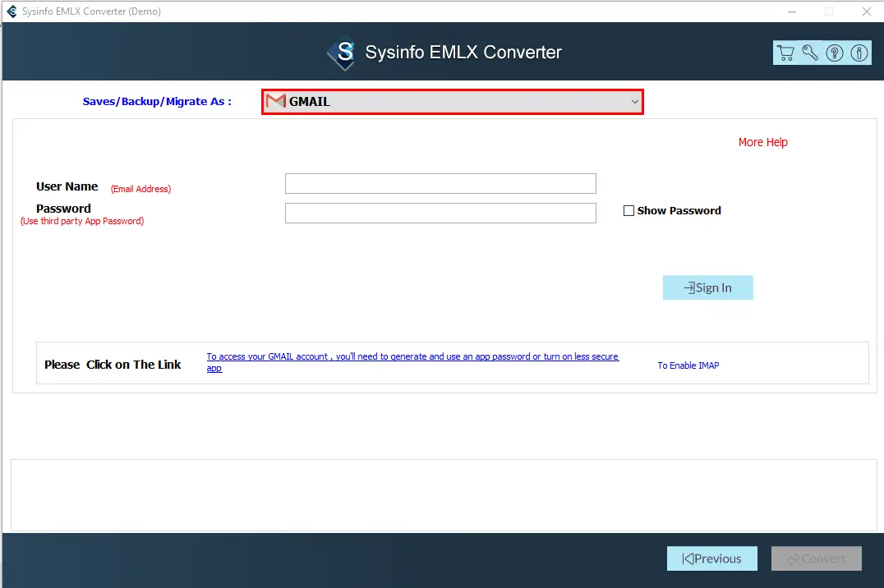Image resolution: width=884 pixels, height=588 pixels.
Task: Close the Sysinfo EMLX Converter window
Action: (867, 11)
